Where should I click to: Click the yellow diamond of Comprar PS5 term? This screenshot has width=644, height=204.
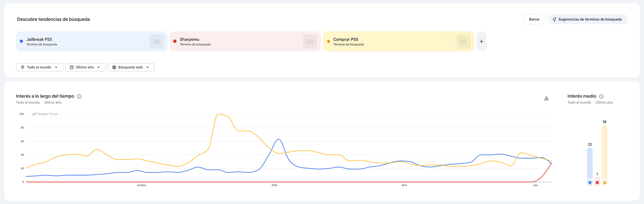click(328, 41)
